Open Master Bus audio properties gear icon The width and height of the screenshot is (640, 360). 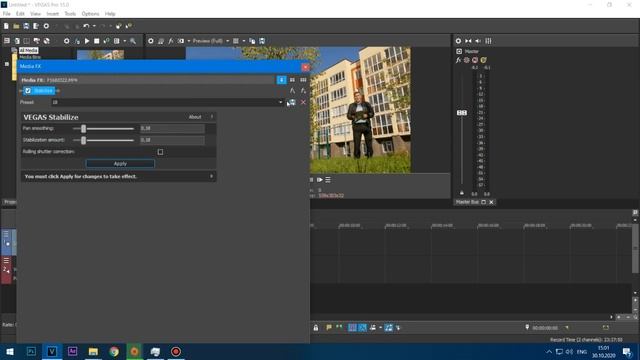coord(458,41)
